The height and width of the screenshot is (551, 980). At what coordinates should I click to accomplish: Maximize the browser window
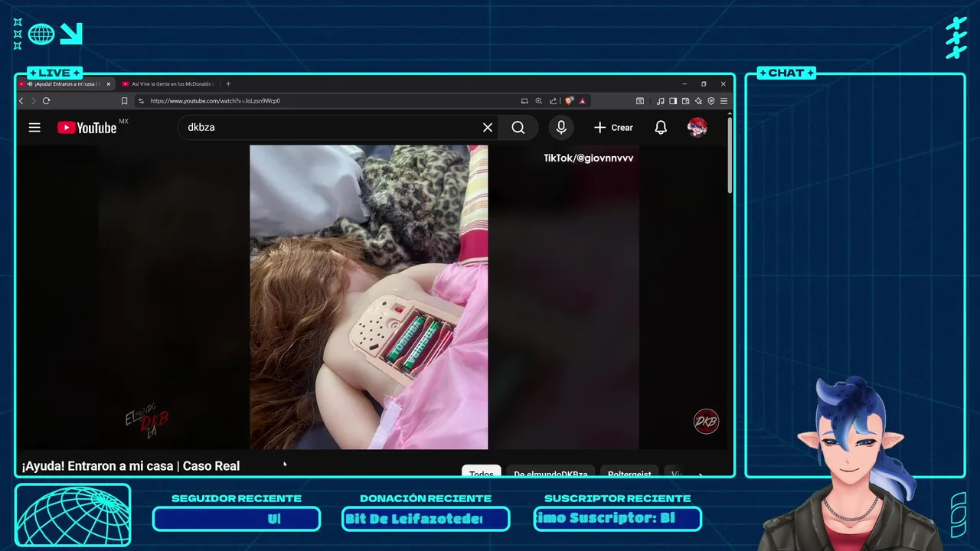pos(704,84)
